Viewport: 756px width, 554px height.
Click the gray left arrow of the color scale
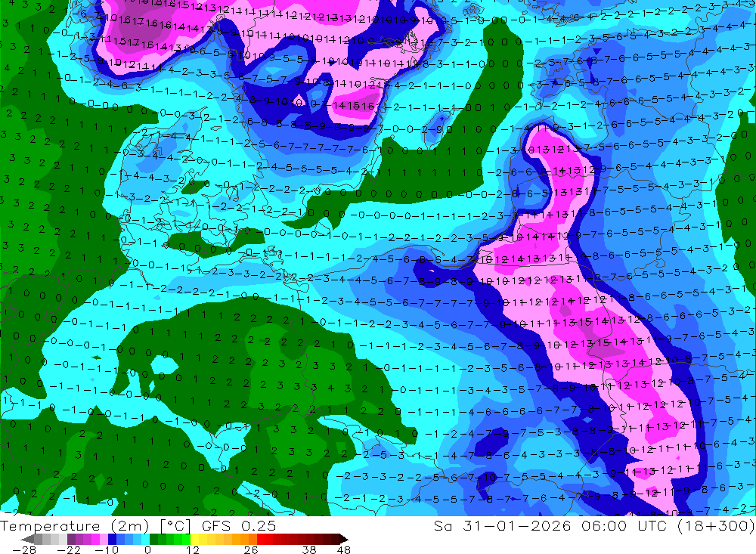coord(27,539)
